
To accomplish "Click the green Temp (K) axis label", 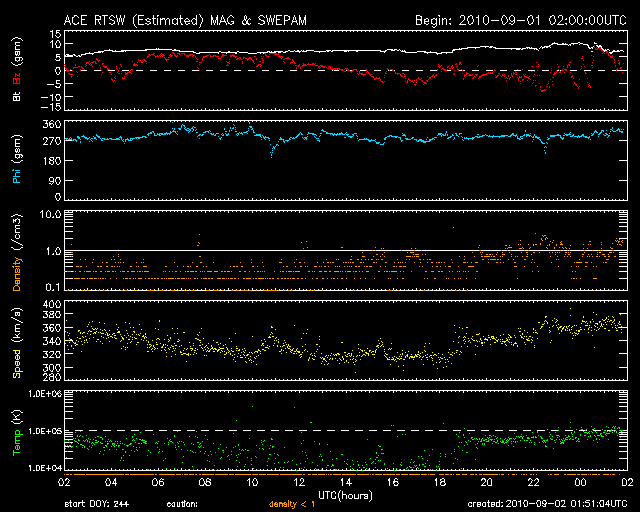I will pyautogui.click(x=14, y=431).
